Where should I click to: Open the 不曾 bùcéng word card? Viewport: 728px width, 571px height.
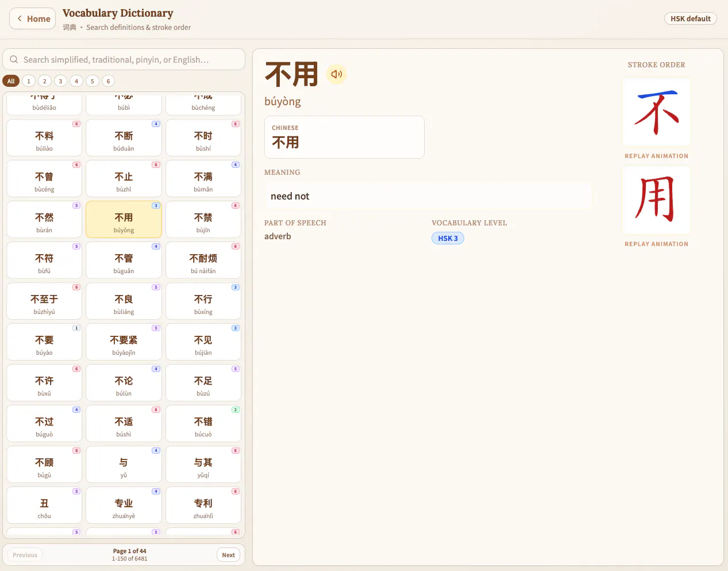click(x=44, y=179)
